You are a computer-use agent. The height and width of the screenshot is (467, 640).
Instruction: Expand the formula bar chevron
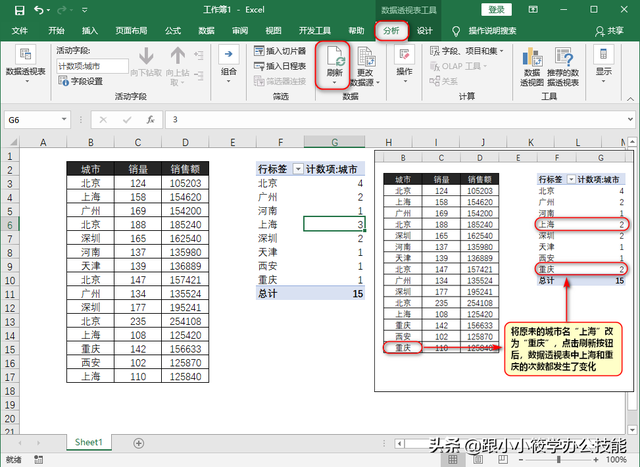point(631,120)
